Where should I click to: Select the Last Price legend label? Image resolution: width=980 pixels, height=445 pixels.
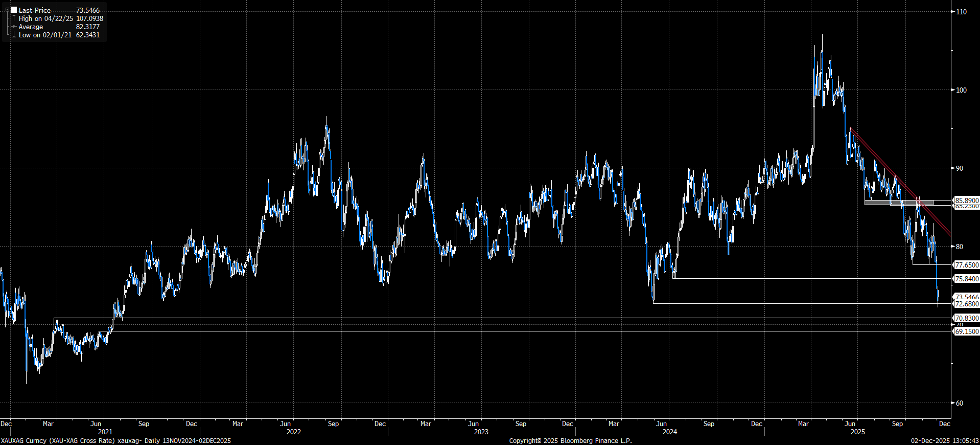point(35,10)
